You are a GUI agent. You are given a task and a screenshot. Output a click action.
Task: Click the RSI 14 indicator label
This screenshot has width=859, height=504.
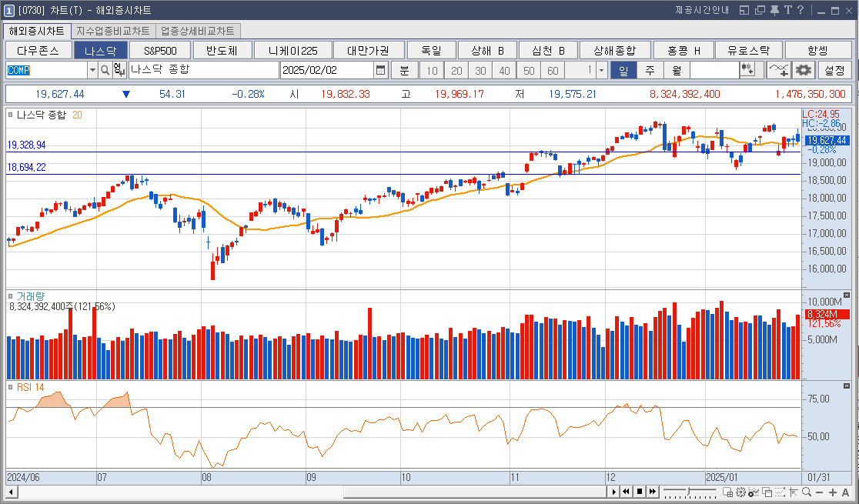click(30, 387)
